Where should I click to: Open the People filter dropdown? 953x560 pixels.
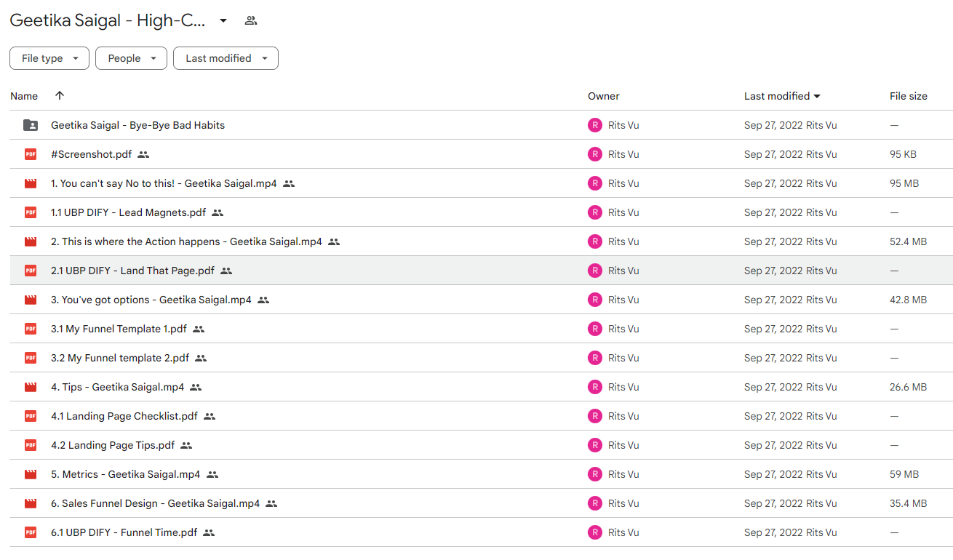(131, 58)
